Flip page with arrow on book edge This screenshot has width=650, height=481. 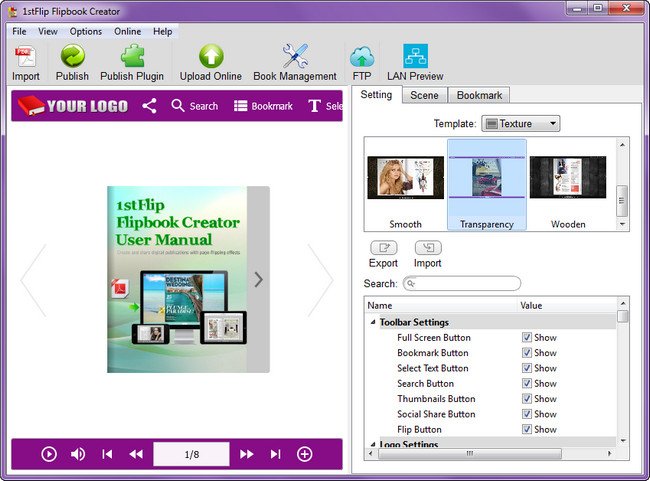point(259,279)
